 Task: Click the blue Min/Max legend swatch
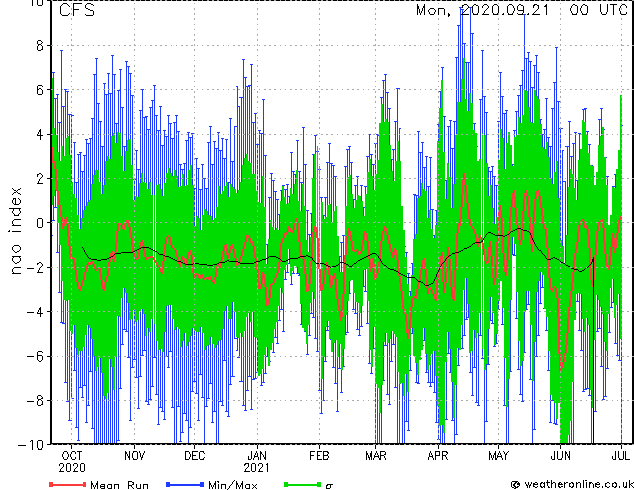point(184,484)
